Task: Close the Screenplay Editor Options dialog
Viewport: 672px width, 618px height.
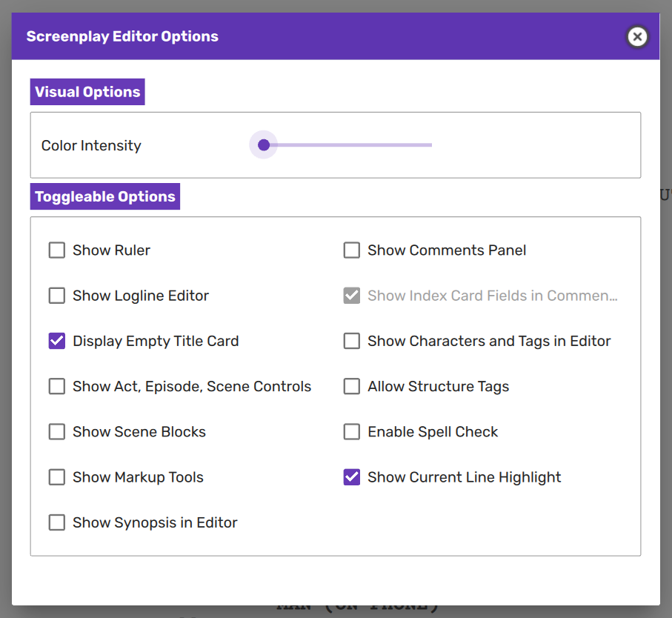Action: coord(636,36)
